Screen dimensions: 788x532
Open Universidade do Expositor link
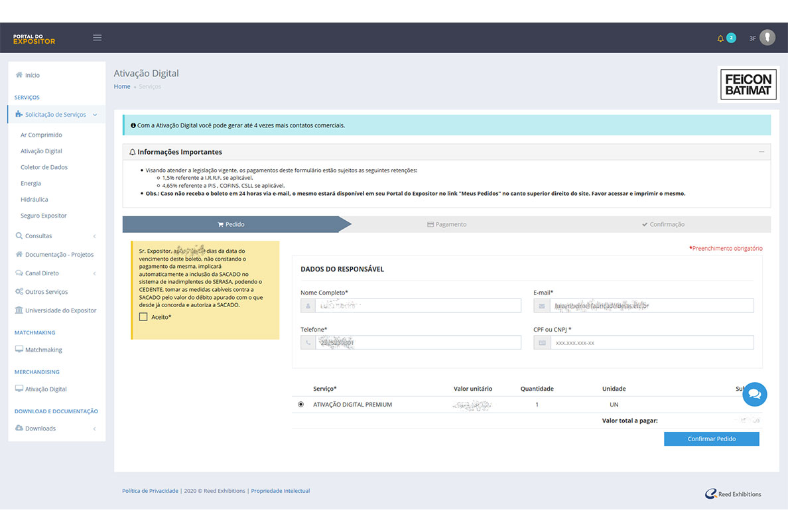click(61, 310)
